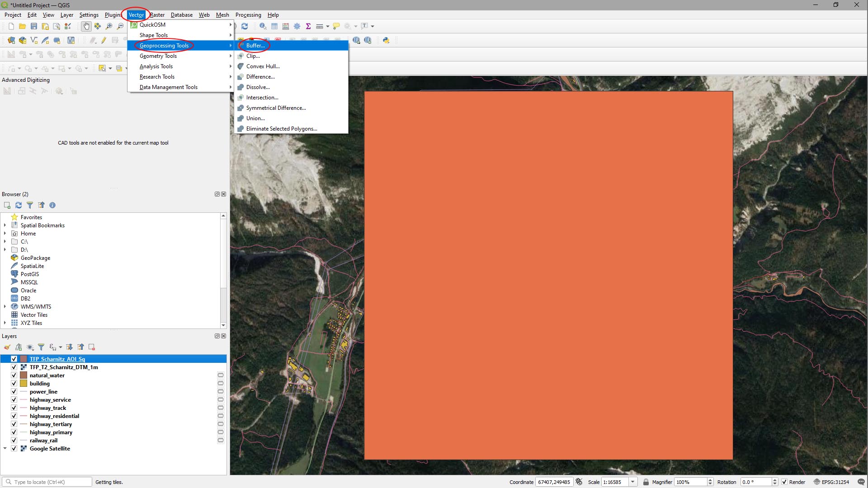The height and width of the screenshot is (488, 868).
Task: Open Geometry Tools submenu entry
Action: tap(181, 56)
